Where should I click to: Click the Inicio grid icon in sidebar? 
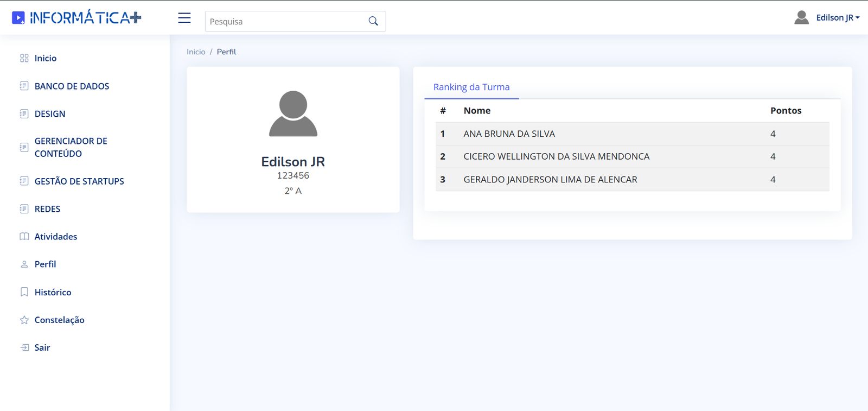click(x=24, y=58)
